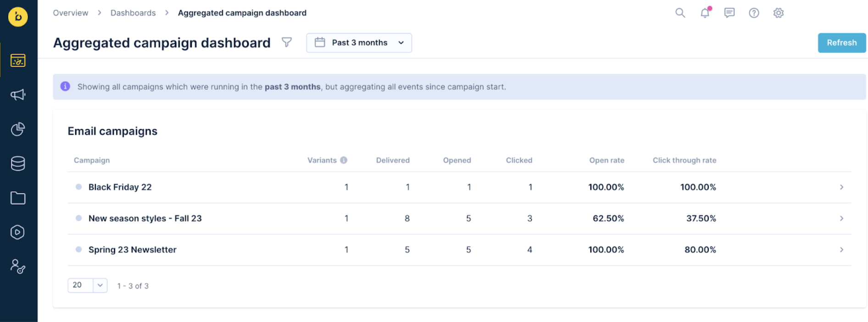Open the data manager database icon
The image size is (868, 322).
tap(18, 163)
